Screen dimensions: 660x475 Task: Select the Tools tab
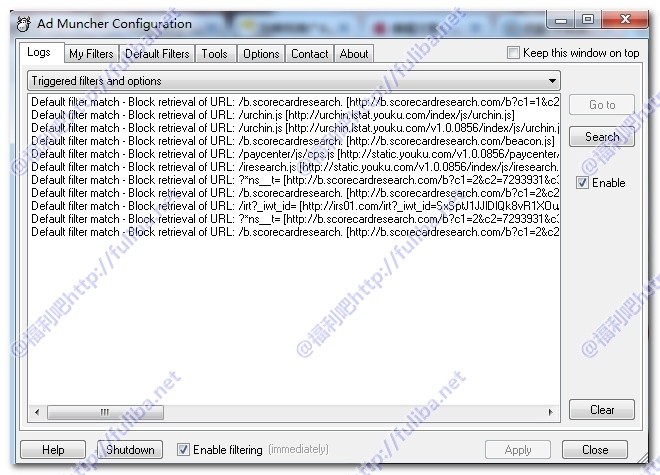point(214,54)
